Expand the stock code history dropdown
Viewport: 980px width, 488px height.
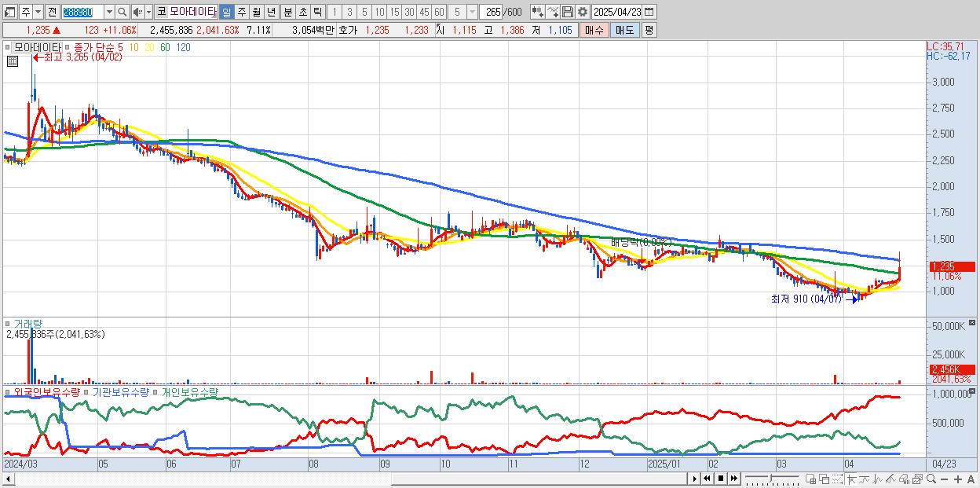(x=109, y=12)
